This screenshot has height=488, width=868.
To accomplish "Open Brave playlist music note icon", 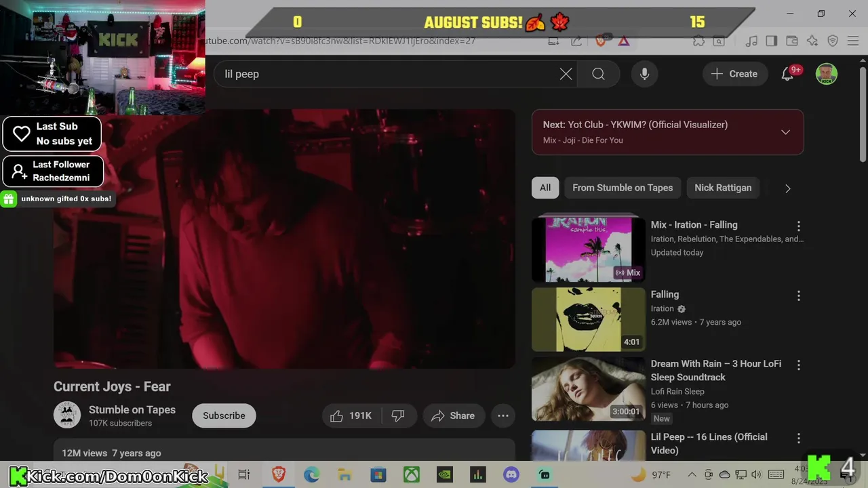I will coord(751,41).
